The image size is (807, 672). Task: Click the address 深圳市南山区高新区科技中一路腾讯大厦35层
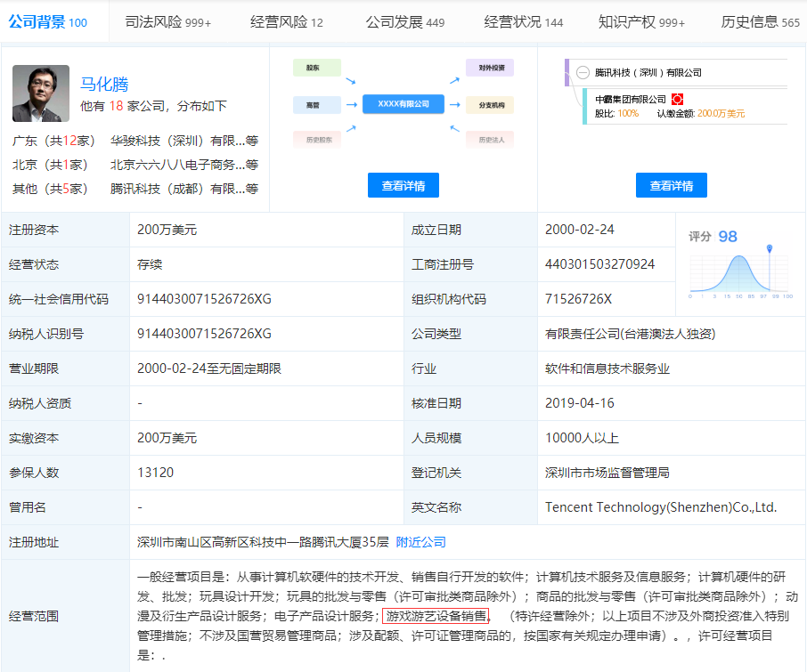263,542
